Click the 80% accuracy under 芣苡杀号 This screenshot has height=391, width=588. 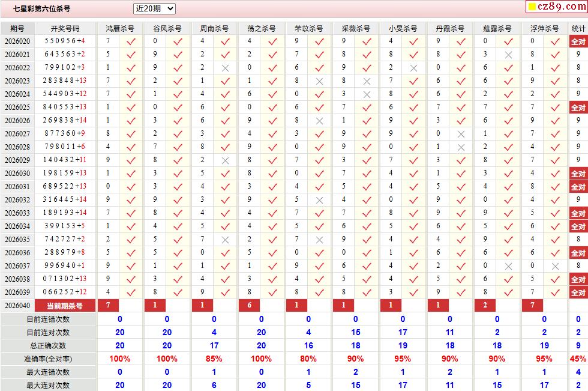(x=308, y=359)
